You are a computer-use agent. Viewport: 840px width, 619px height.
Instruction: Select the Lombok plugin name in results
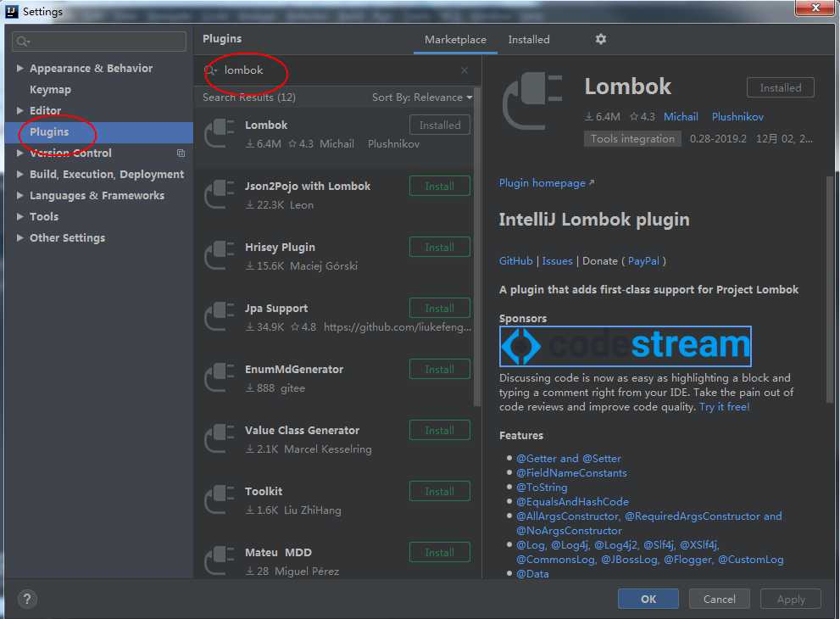coord(266,125)
